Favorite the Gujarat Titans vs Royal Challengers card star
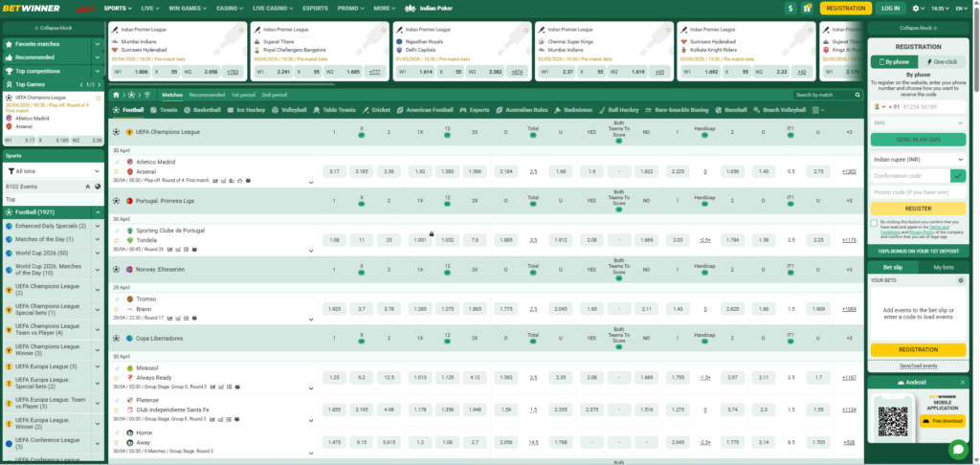 (384, 30)
